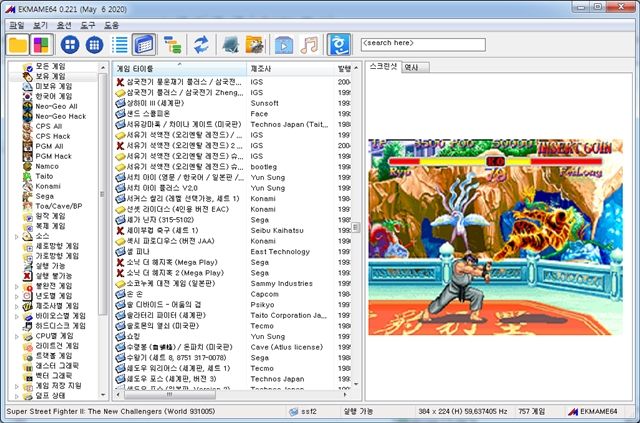This screenshot has width=640, height=423.
Task: Expand the 덤프 상태 tree node
Action: [x=17, y=396]
